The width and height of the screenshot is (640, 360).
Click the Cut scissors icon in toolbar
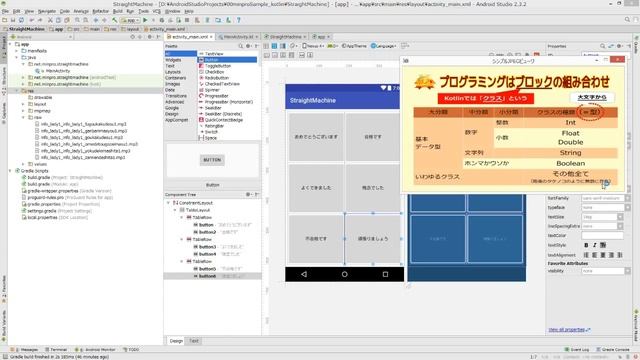click(x=50, y=20)
